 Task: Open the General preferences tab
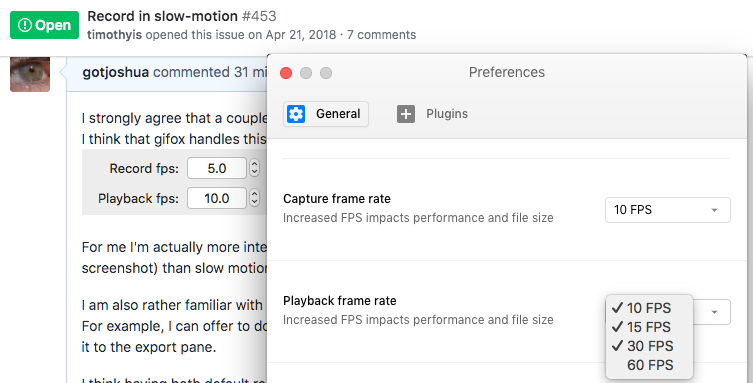pos(326,114)
